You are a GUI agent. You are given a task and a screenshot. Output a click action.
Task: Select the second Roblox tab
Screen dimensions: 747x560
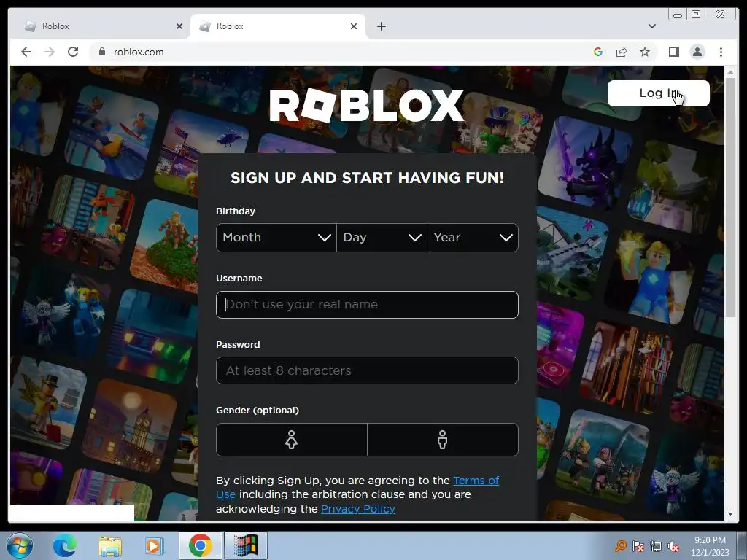[x=278, y=26]
